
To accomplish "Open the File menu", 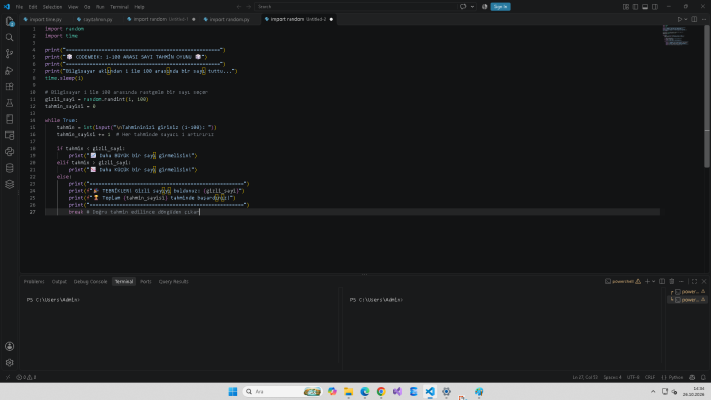I will [x=19, y=7].
